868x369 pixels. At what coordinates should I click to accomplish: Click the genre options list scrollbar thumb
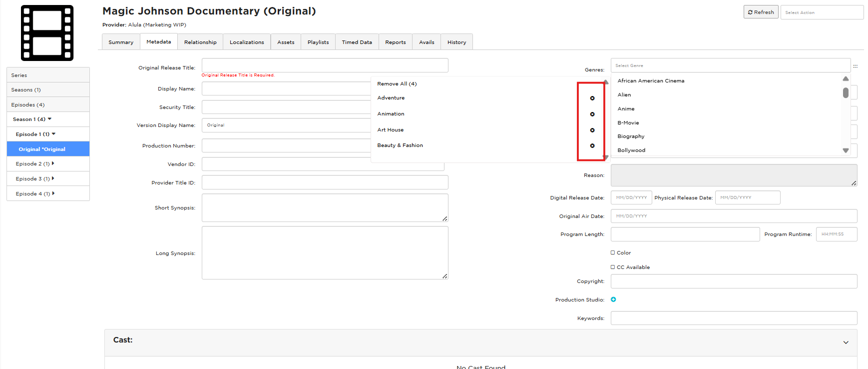(846, 93)
